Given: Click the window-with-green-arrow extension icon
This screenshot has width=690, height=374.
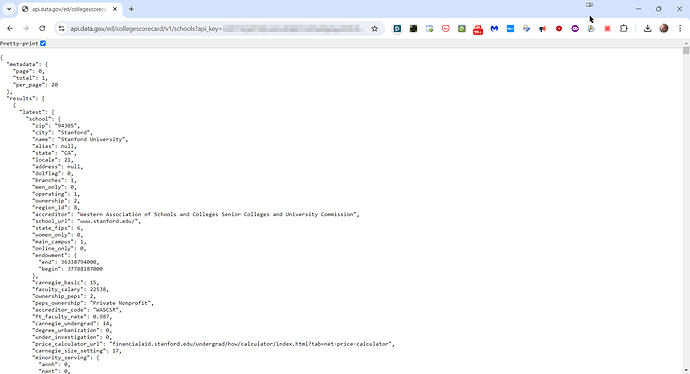Looking at the screenshot, I should tap(429, 29).
